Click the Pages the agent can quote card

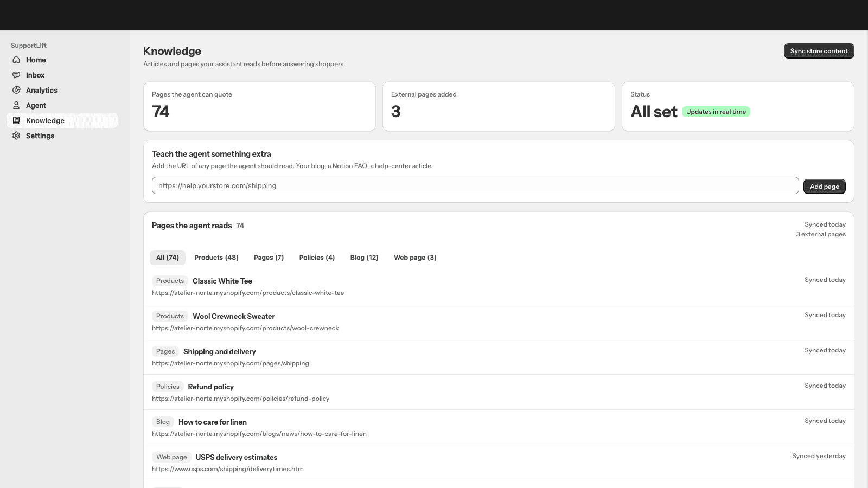(259, 106)
